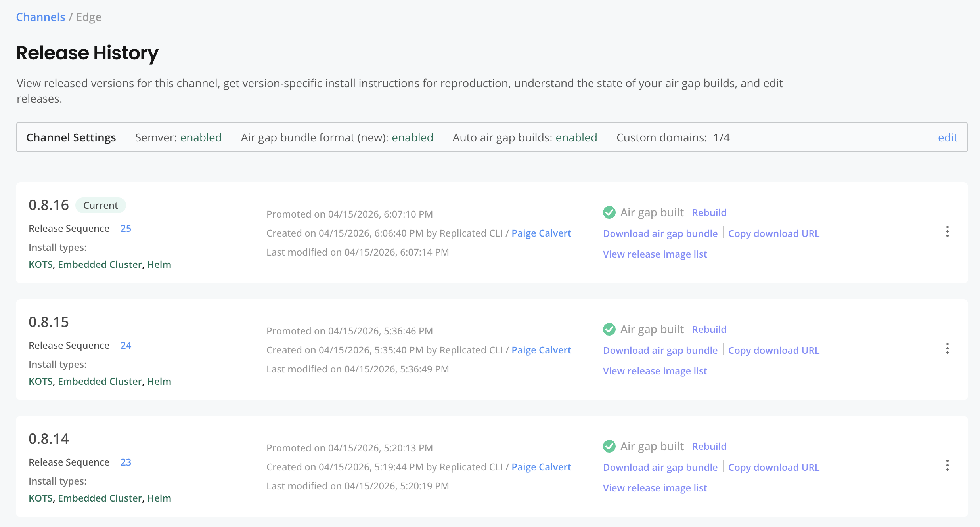This screenshot has height=527, width=980.
Task: Click the air gap built checkmark on 0.8.14
Action: [609, 446]
